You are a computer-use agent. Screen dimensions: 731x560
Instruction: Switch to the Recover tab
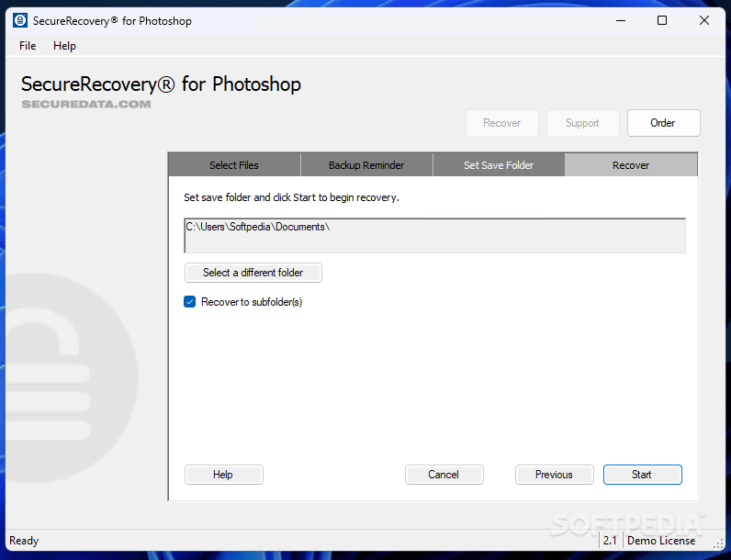(631, 165)
